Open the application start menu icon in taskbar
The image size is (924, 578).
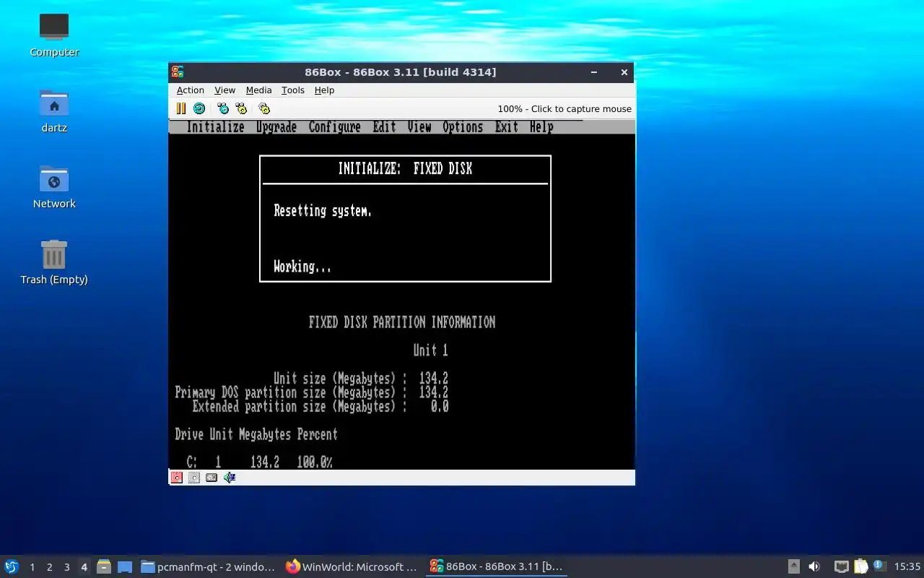12,566
